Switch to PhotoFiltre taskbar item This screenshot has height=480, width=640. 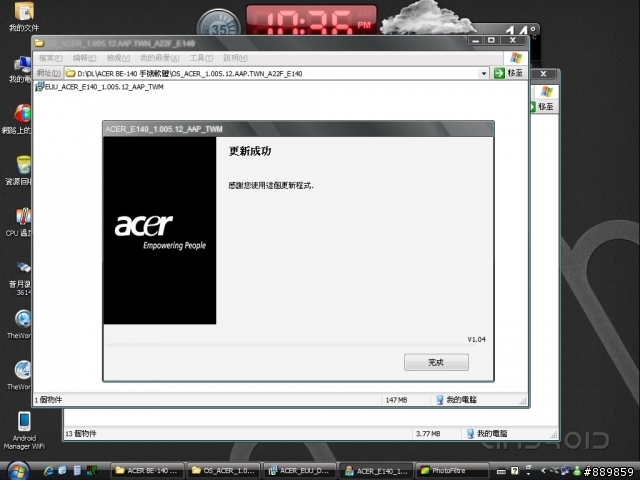click(452, 471)
